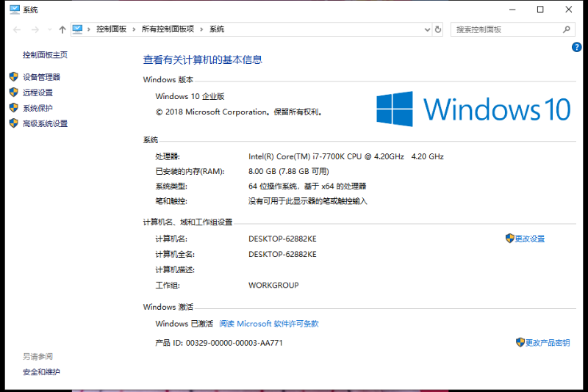Click product ID 00329-00000-00003-AA771
Image resolution: width=588 pixels, height=392 pixels.
pyautogui.click(x=234, y=343)
